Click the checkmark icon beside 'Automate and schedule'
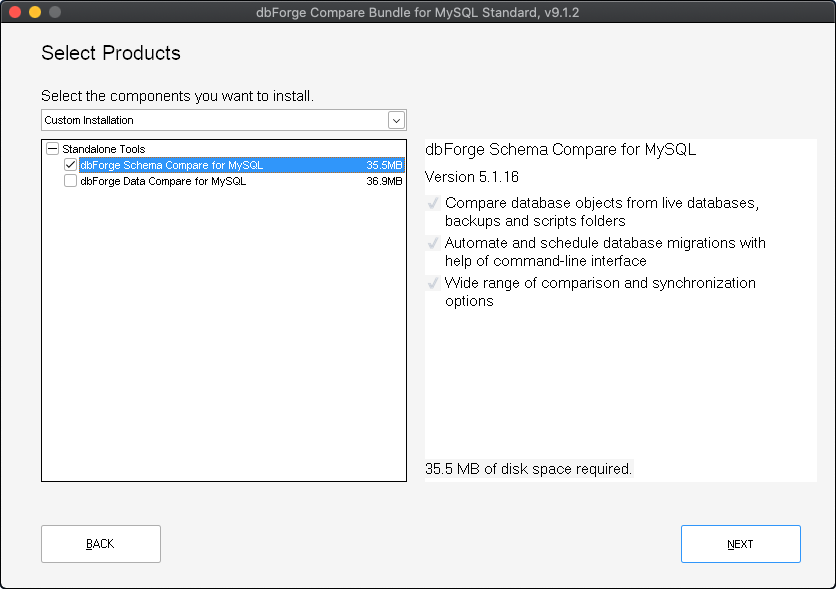836x589 pixels. click(x=433, y=243)
